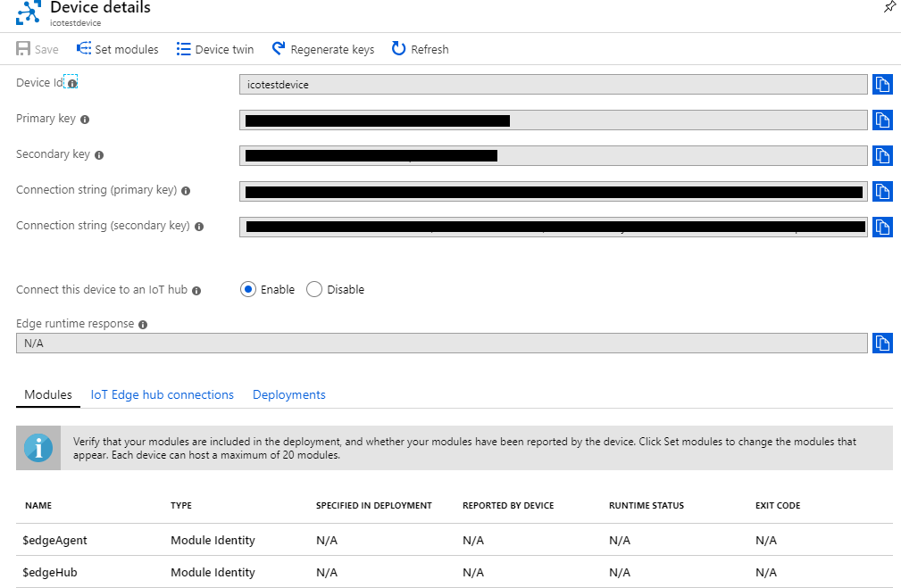Pin the Device details blade
The height and width of the screenshot is (588, 901).
888,7
